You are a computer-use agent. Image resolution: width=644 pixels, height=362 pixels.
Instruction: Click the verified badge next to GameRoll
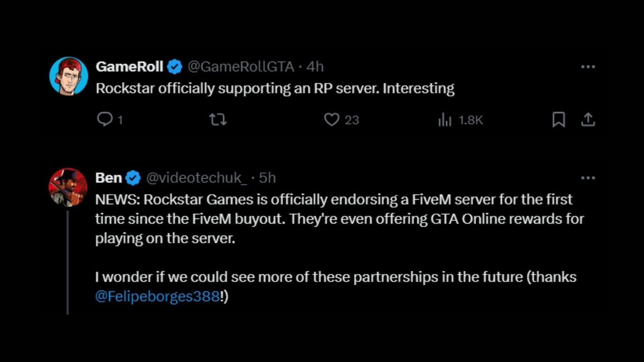point(175,66)
